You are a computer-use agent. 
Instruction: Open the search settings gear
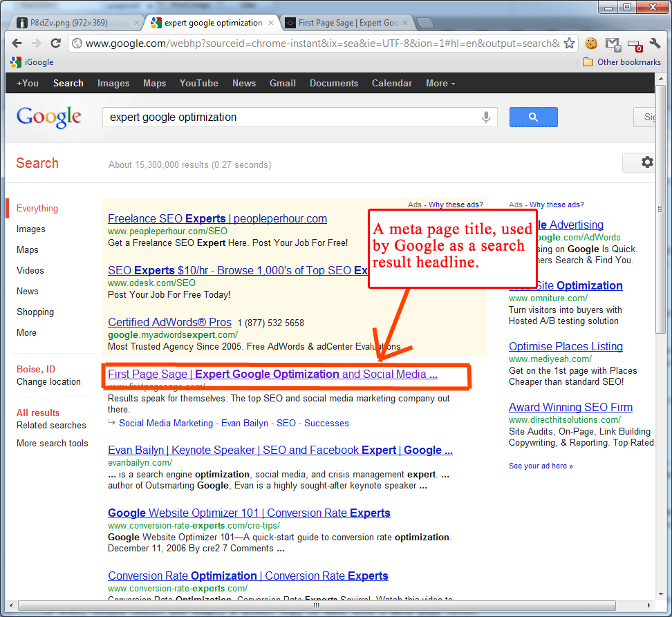tap(646, 162)
